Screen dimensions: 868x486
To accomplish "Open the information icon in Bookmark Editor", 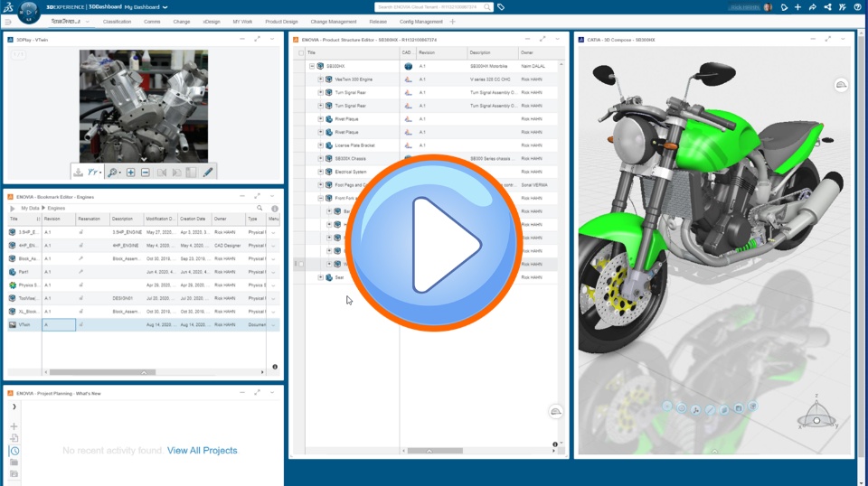I will click(x=275, y=209).
